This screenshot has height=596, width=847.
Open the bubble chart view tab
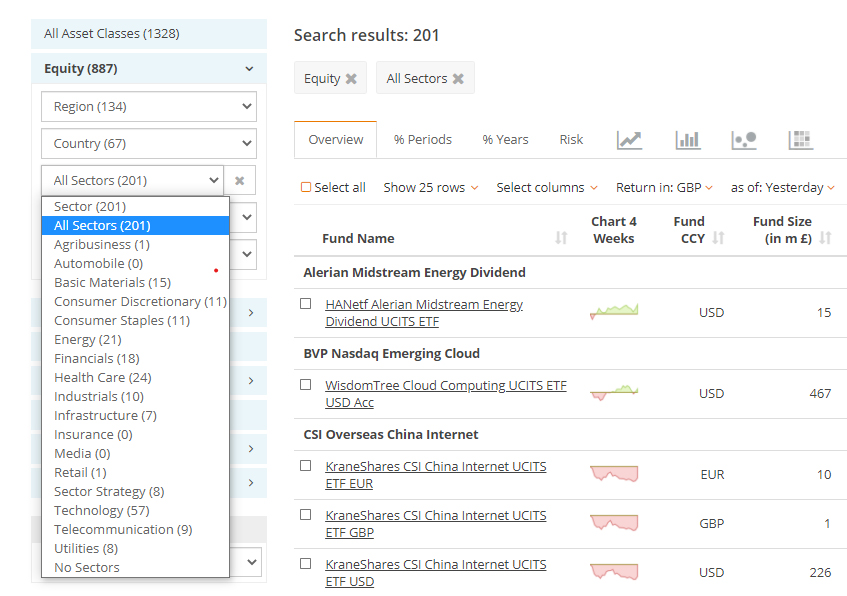[x=744, y=140]
